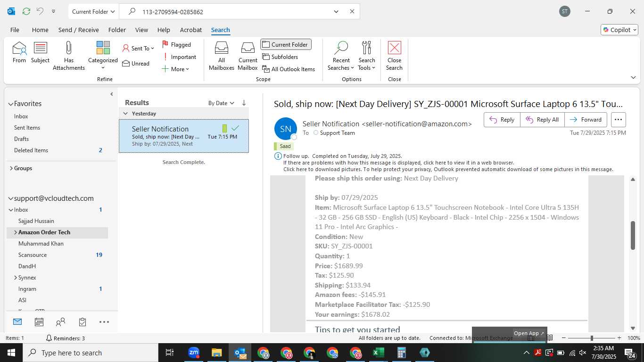Collapse the support@vcloudtech.com account
The width and height of the screenshot is (644, 362).
pos(11,198)
